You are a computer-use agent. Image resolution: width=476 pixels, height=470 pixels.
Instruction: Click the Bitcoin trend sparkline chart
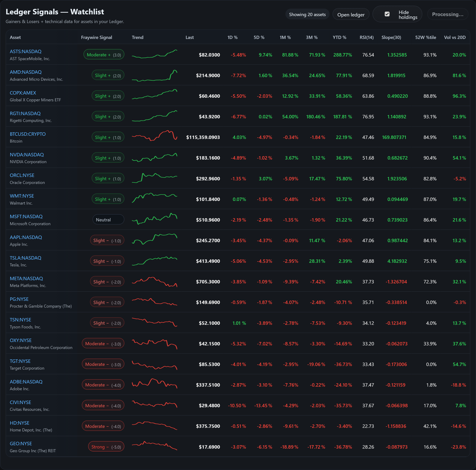155,136
